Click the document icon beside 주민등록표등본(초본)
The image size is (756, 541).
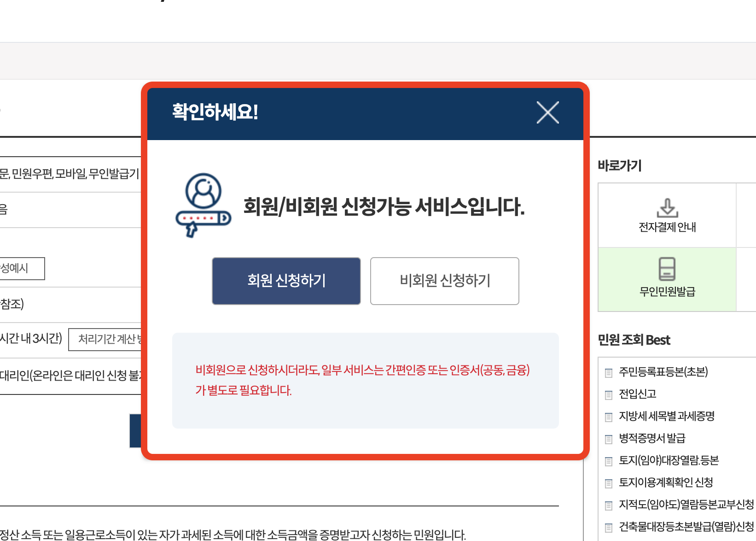[609, 372]
